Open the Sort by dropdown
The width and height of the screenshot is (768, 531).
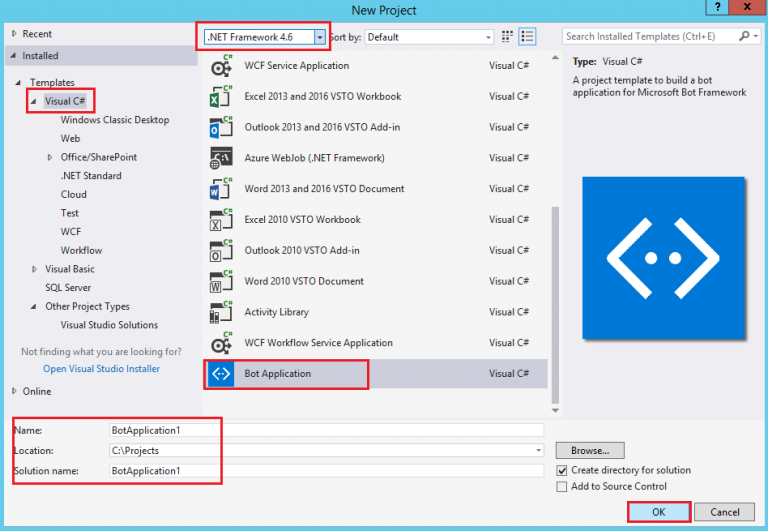pos(429,37)
